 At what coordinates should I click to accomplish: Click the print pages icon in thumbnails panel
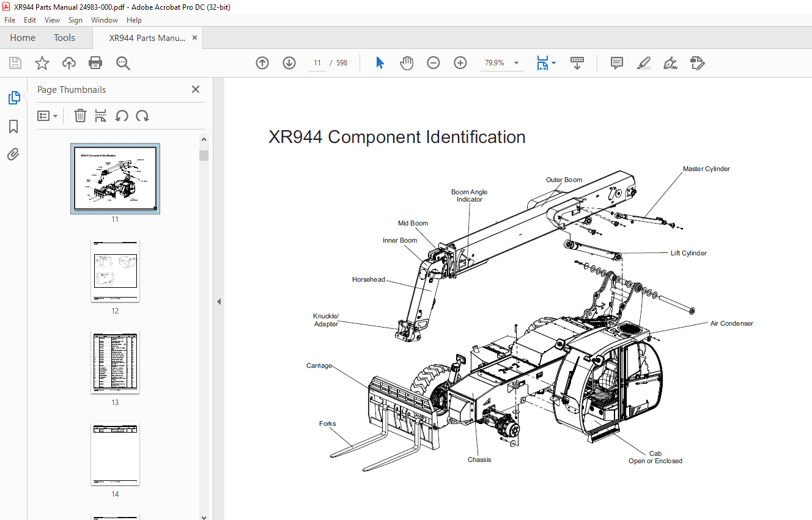(101, 115)
